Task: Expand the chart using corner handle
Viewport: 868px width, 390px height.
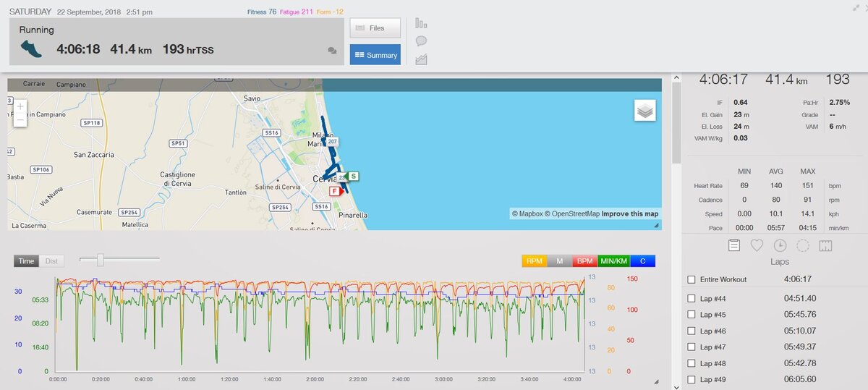Action: tap(656, 382)
